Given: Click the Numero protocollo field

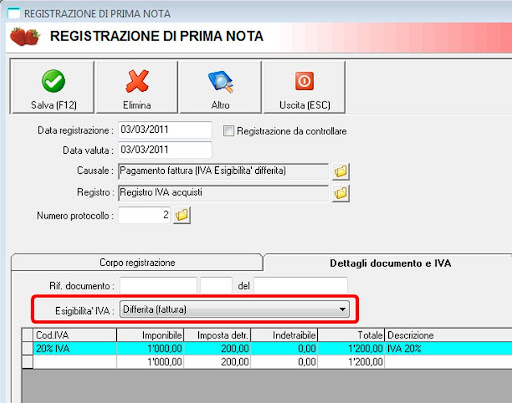Looking at the screenshot, I should coord(144,215).
